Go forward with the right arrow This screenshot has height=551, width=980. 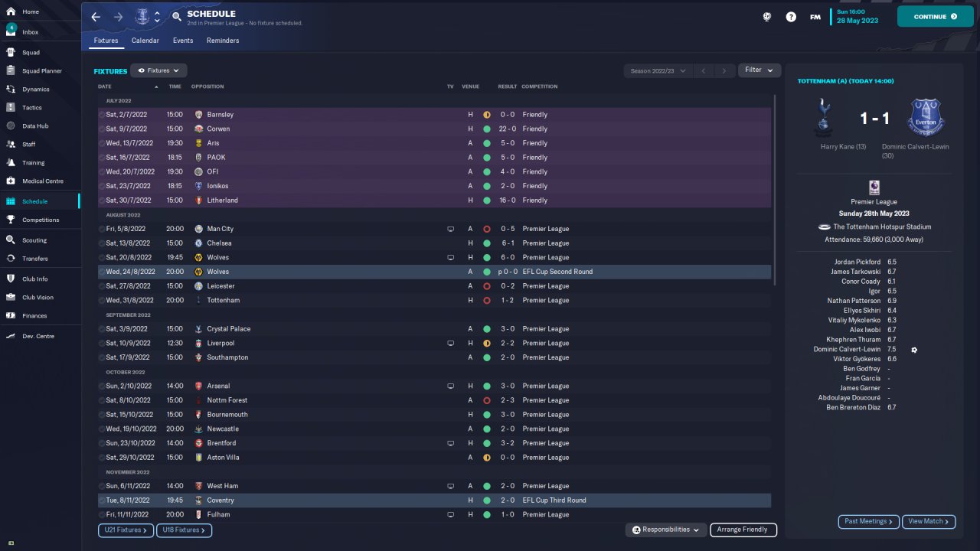pos(118,17)
